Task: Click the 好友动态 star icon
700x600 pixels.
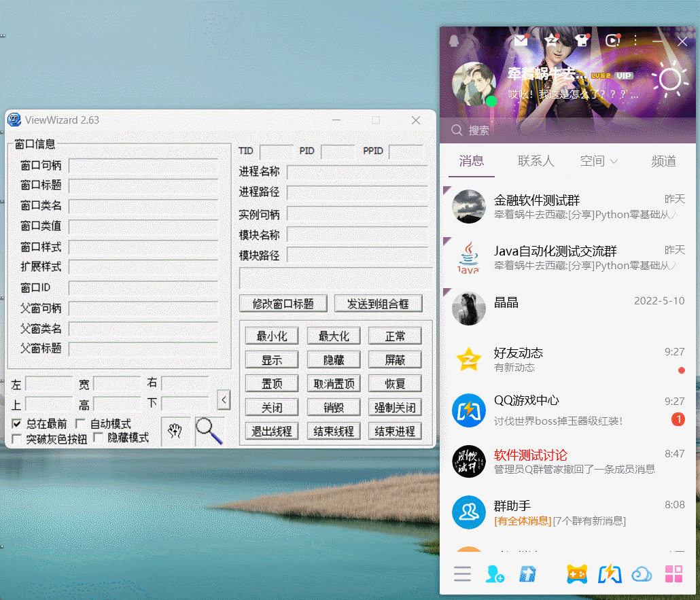Action: [x=468, y=359]
